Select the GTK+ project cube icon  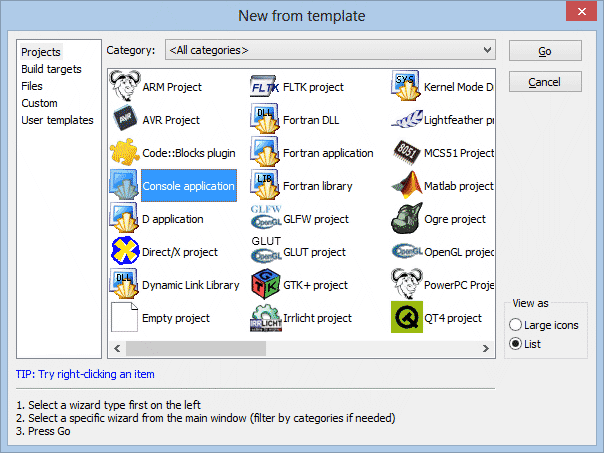(265, 285)
